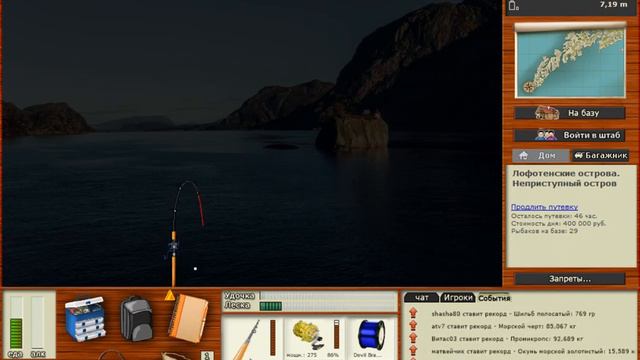Adjust the reel's 86% vertical slider
This screenshot has width=640, height=360.
tap(336, 334)
